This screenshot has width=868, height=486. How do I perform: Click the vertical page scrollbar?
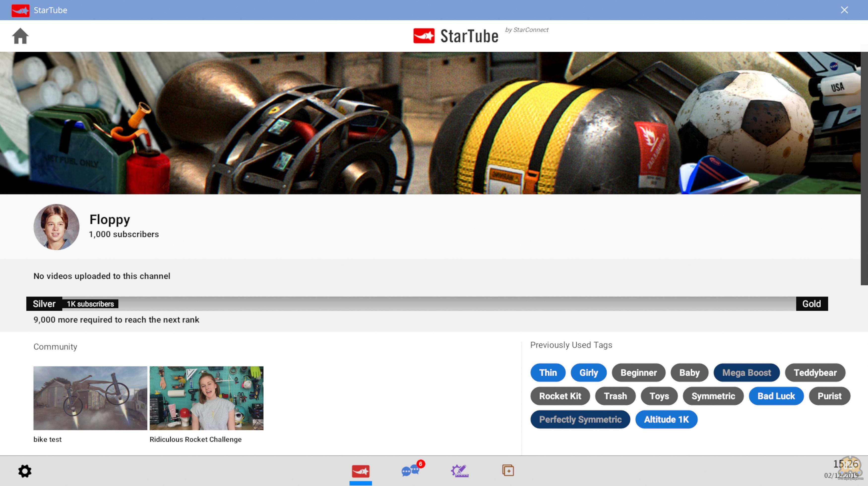click(864, 168)
